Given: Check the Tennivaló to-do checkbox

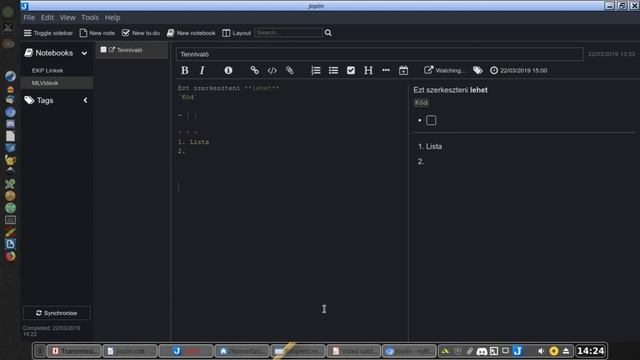Looking at the screenshot, I should [x=103, y=50].
